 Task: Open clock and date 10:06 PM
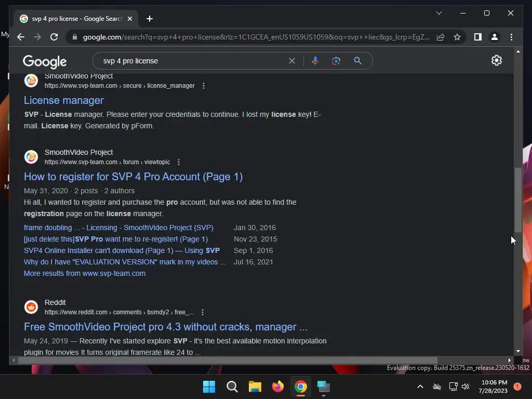pos(494,387)
